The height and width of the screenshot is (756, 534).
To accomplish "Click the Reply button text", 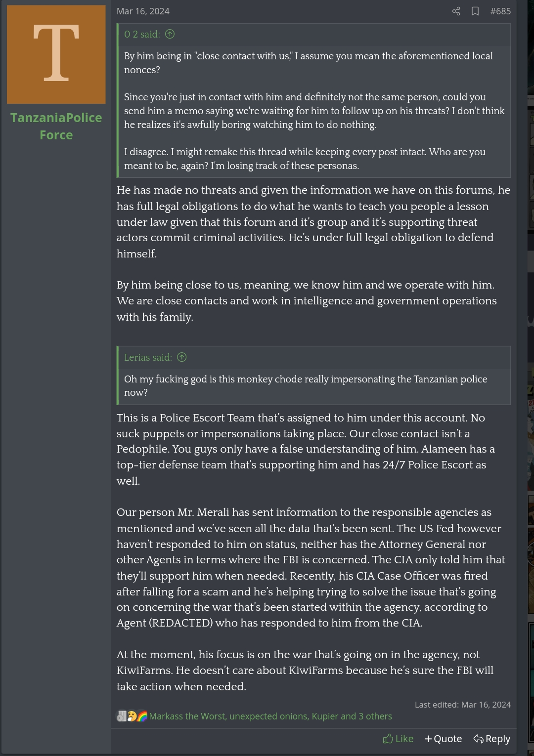I will [x=498, y=739].
